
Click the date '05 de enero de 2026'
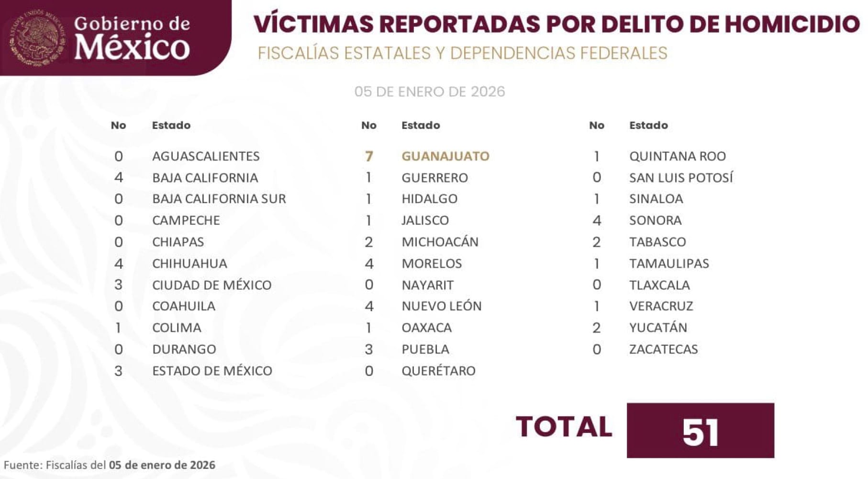pos(429,91)
